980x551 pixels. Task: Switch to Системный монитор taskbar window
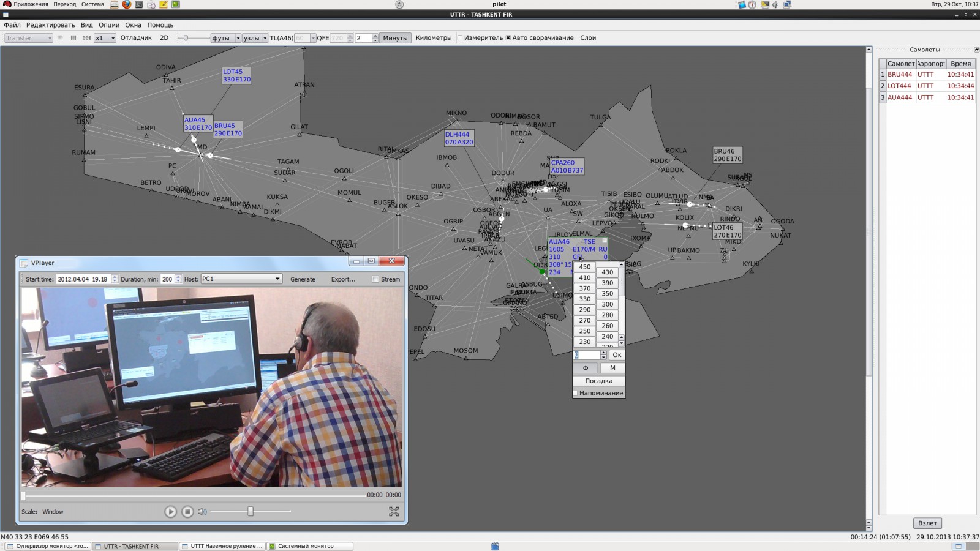point(310,546)
